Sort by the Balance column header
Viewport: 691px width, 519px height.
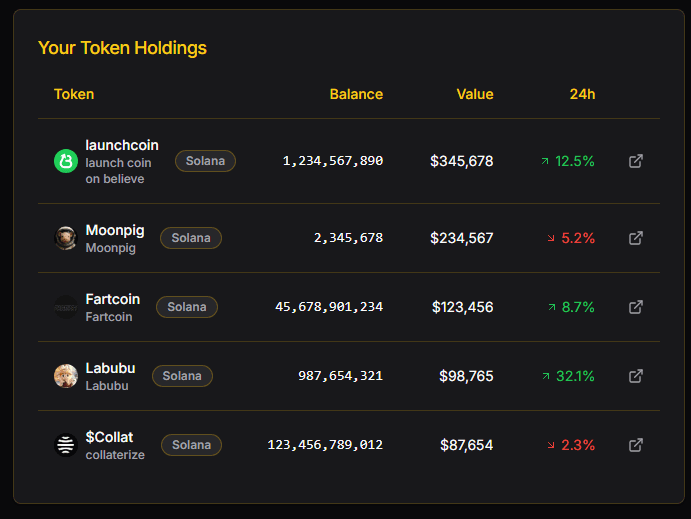356,94
